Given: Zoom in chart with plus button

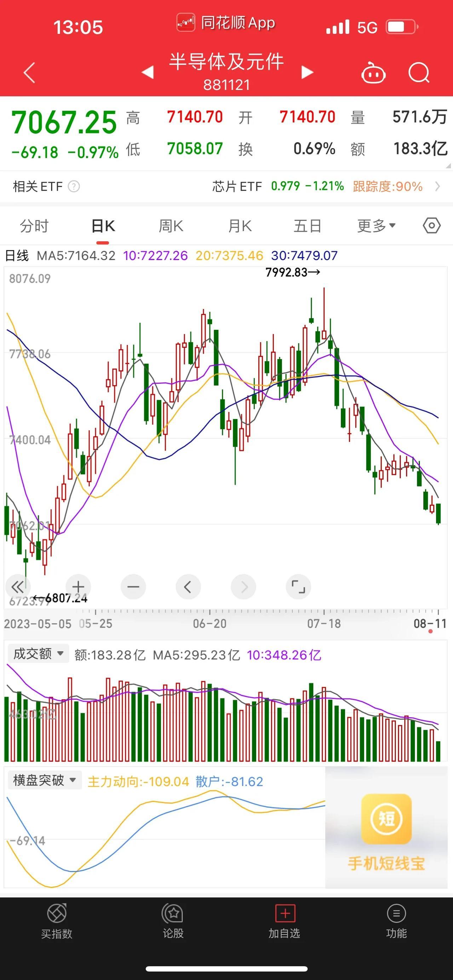Looking at the screenshot, I should [78, 587].
